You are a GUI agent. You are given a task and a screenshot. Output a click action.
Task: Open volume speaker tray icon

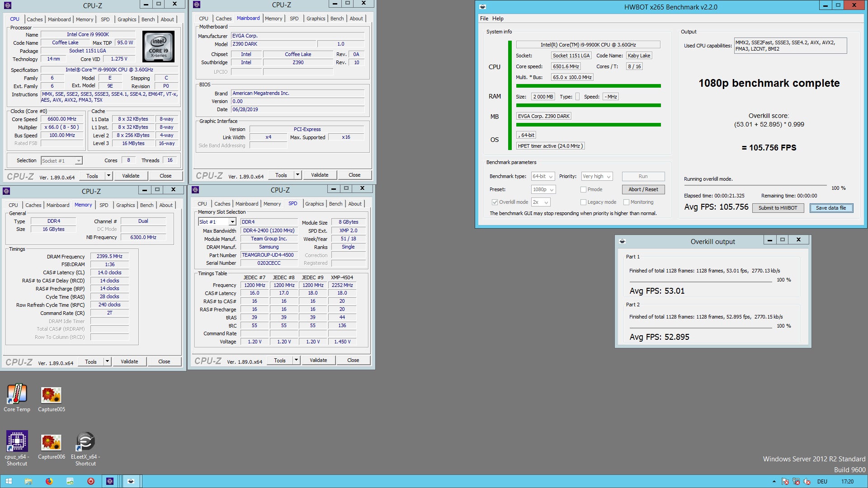coord(807,482)
